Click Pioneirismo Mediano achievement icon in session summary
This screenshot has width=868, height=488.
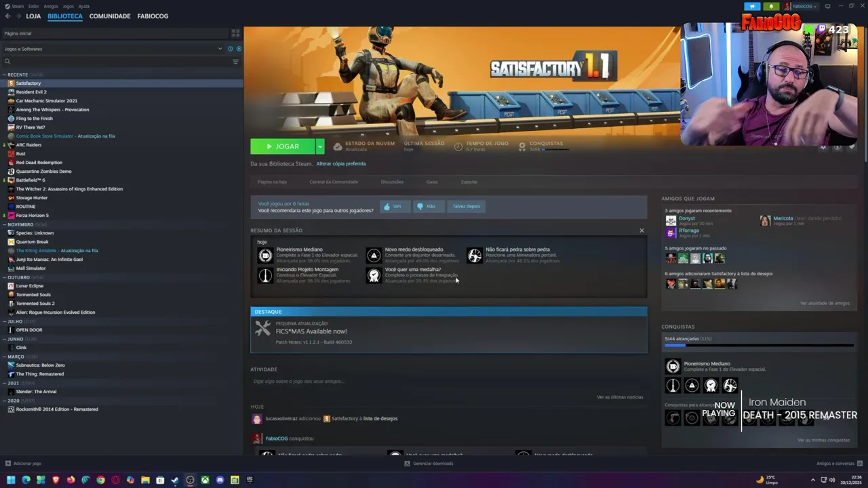click(265, 255)
